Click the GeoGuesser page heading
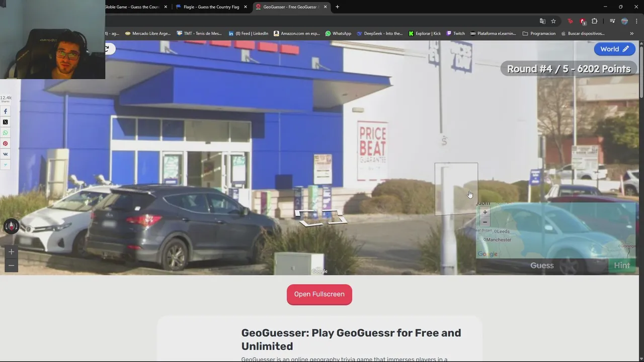The width and height of the screenshot is (644, 362). tap(351, 339)
